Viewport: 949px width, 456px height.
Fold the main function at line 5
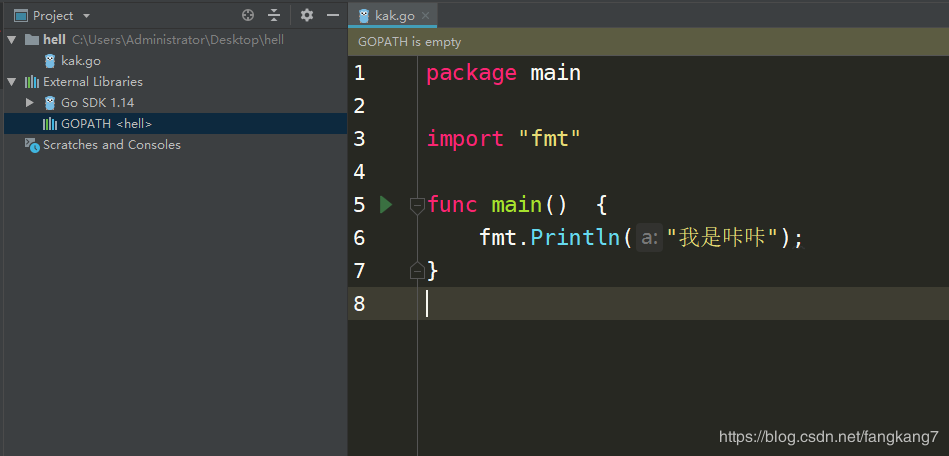(x=417, y=205)
